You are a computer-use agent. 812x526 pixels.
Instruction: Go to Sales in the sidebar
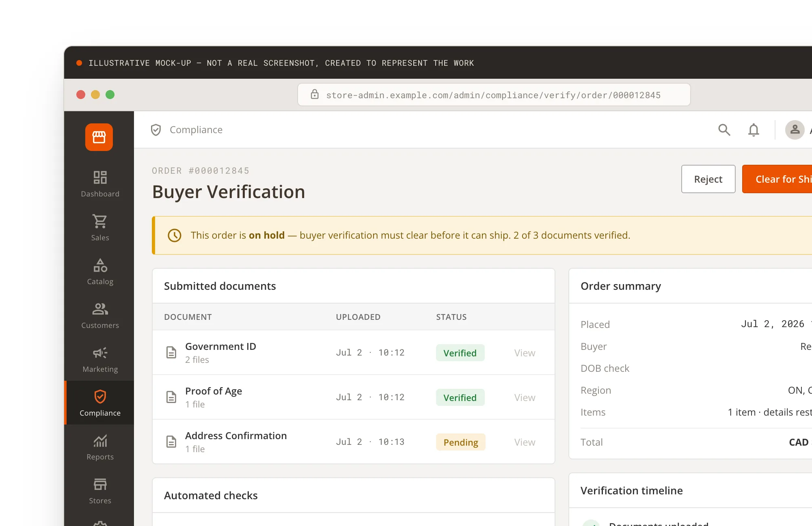tap(100, 228)
